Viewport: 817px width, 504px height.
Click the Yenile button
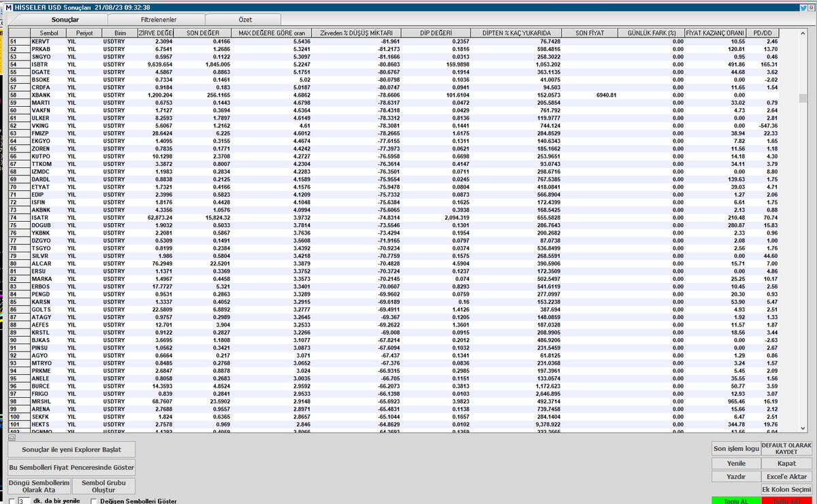tap(735, 463)
